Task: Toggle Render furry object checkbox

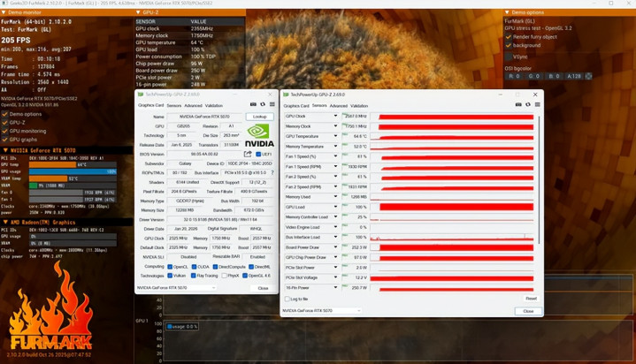Action: coord(509,37)
